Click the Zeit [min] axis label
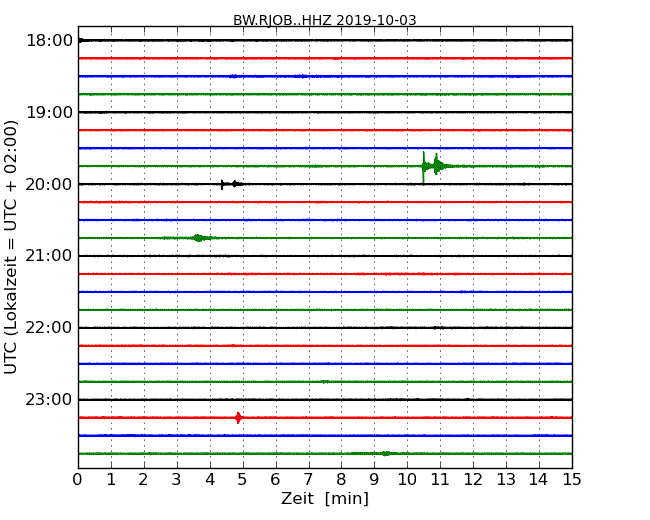This screenshot has height=520, width=650. (325, 498)
